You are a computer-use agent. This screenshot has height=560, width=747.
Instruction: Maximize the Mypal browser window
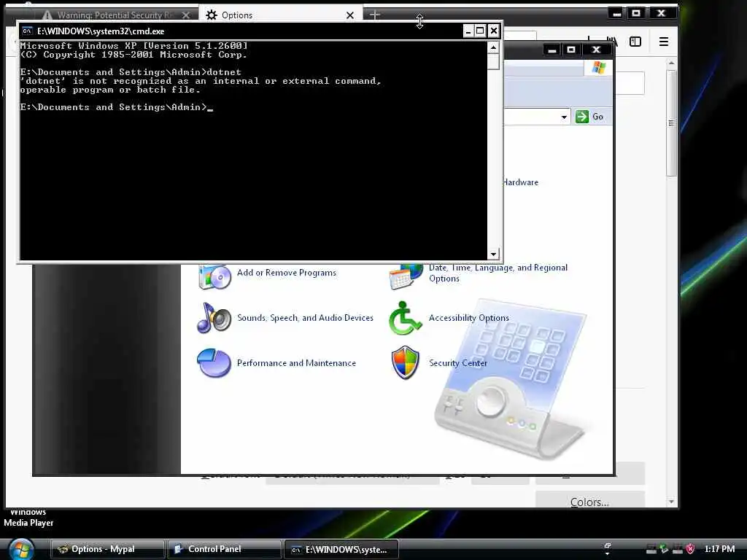[635, 13]
